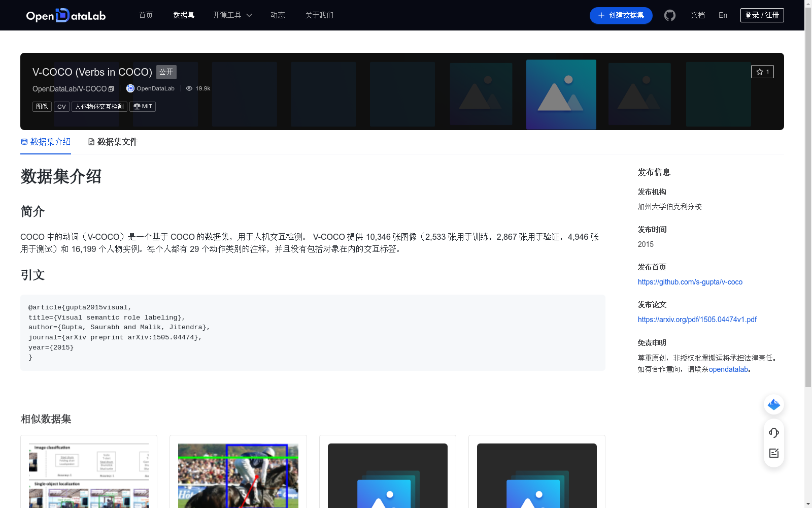Screen dimensions: 812x508
Task: Click the CV tag
Action: tap(61, 107)
